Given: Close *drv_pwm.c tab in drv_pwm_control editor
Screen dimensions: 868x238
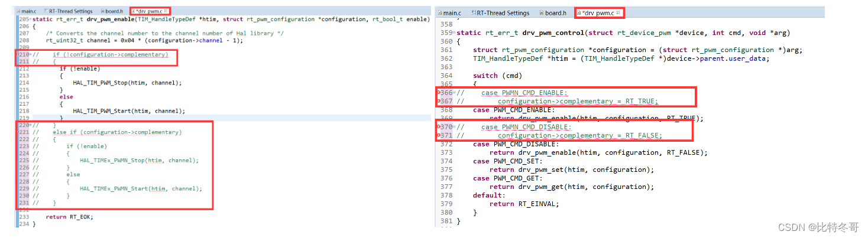Looking at the screenshot, I should [619, 12].
